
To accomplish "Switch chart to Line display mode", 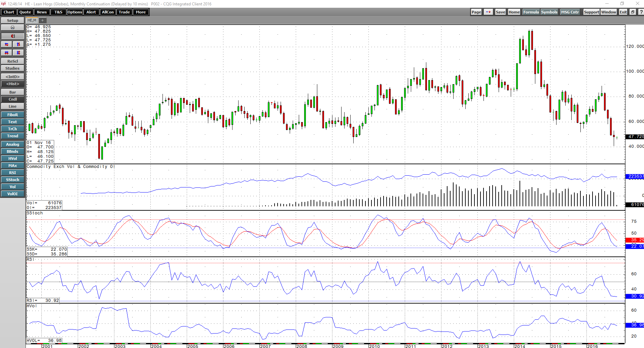I will (x=12, y=106).
